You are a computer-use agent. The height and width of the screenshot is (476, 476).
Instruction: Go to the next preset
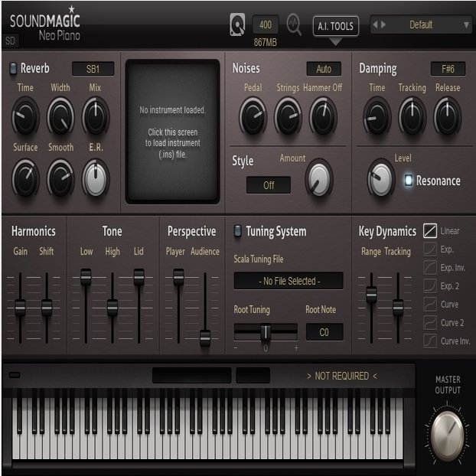click(x=383, y=24)
